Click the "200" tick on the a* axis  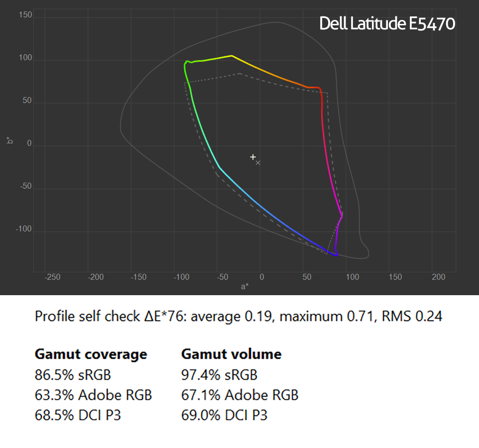pos(438,277)
